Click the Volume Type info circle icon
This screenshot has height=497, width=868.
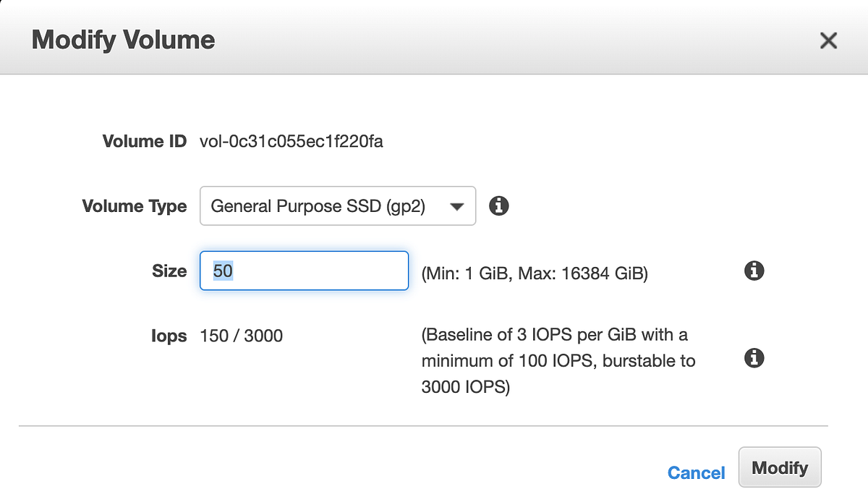coord(498,206)
